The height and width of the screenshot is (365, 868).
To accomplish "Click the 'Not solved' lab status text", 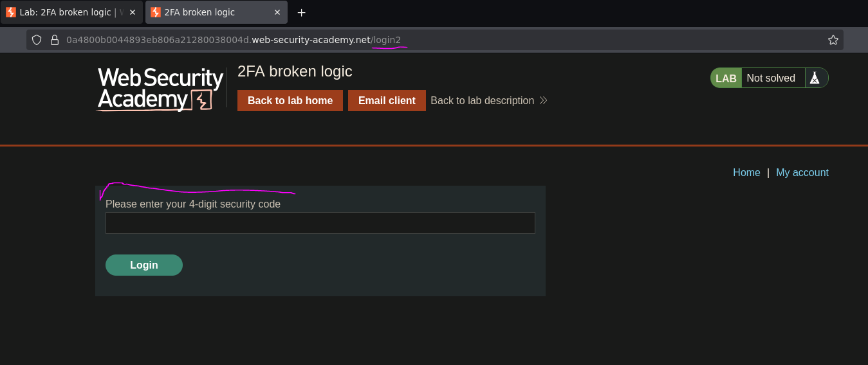I will 771,78.
